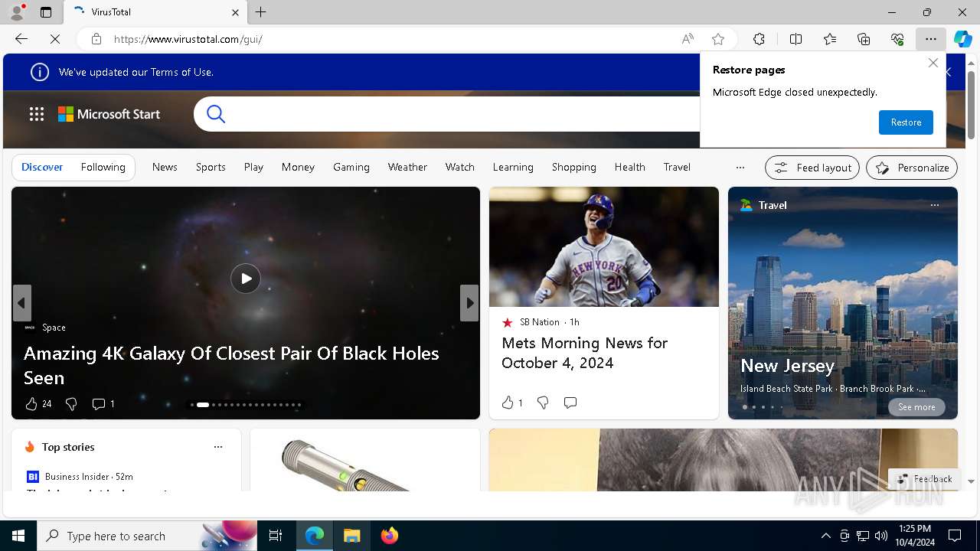Go back with the back arrow
This screenshot has height=551, width=980.
pyautogui.click(x=21, y=39)
